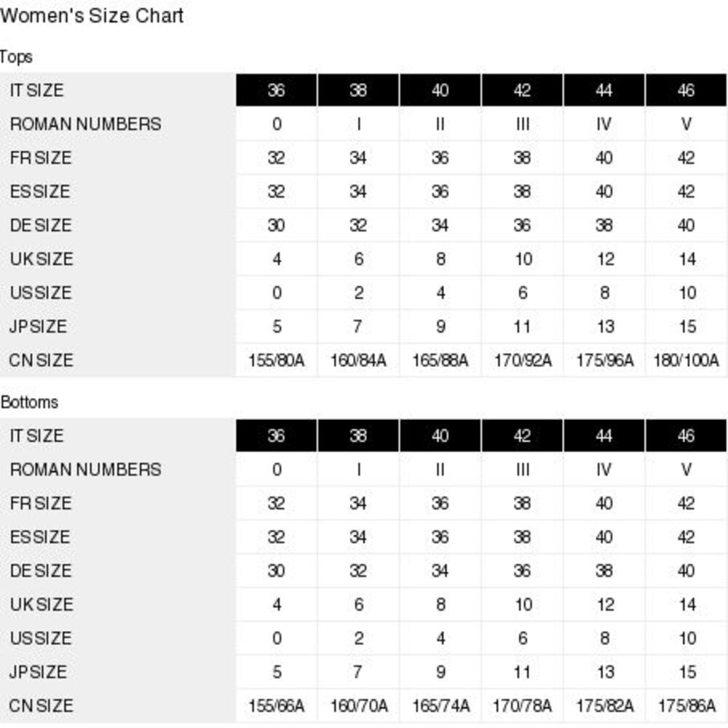Click Tops IT size 42 column header
728x728 pixels.
[x=522, y=90]
